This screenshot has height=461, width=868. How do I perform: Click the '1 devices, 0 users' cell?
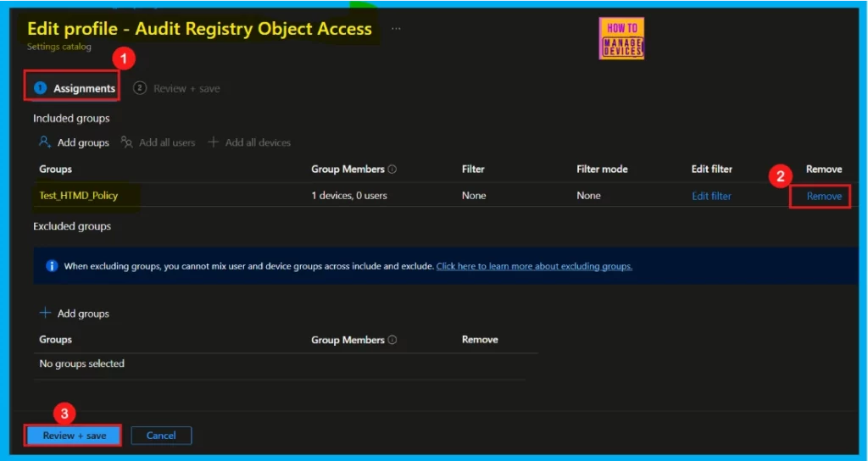pyautogui.click(x=348, y=196)
